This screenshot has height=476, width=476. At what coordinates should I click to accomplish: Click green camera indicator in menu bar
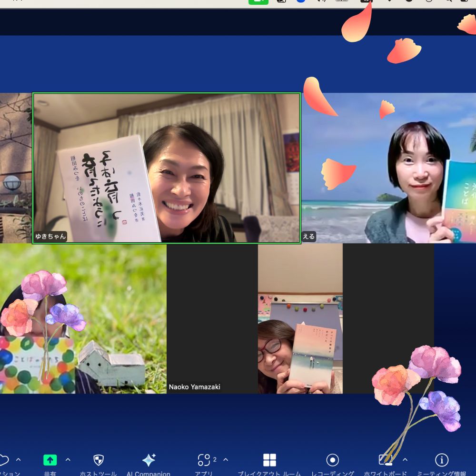[x=258, y=1]
